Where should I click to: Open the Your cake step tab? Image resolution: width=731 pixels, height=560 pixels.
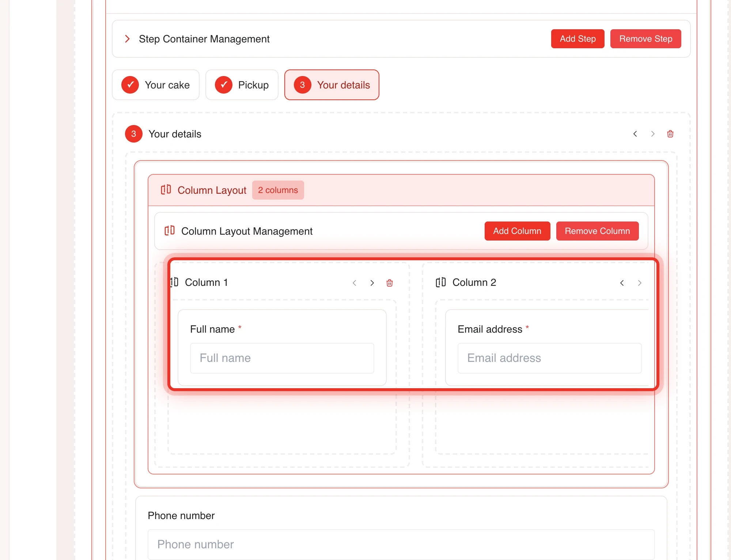pyautogui.click(x=156, y=85)
